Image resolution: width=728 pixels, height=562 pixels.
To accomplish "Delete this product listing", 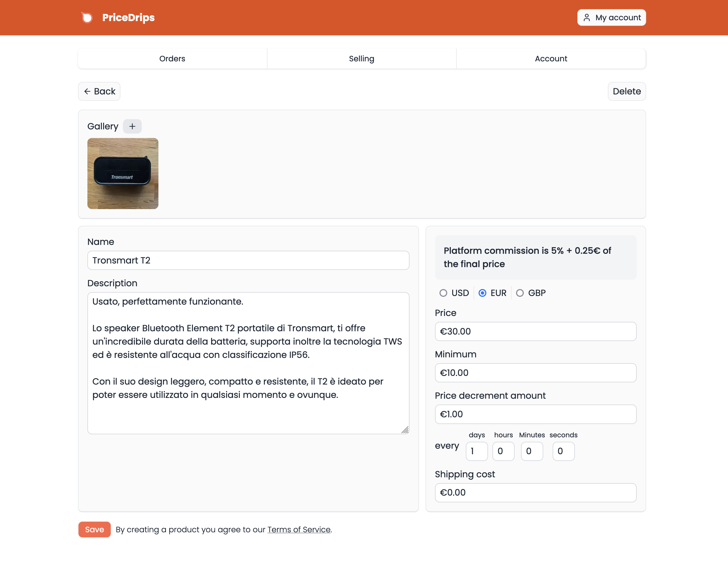I will tap(627, 91).
